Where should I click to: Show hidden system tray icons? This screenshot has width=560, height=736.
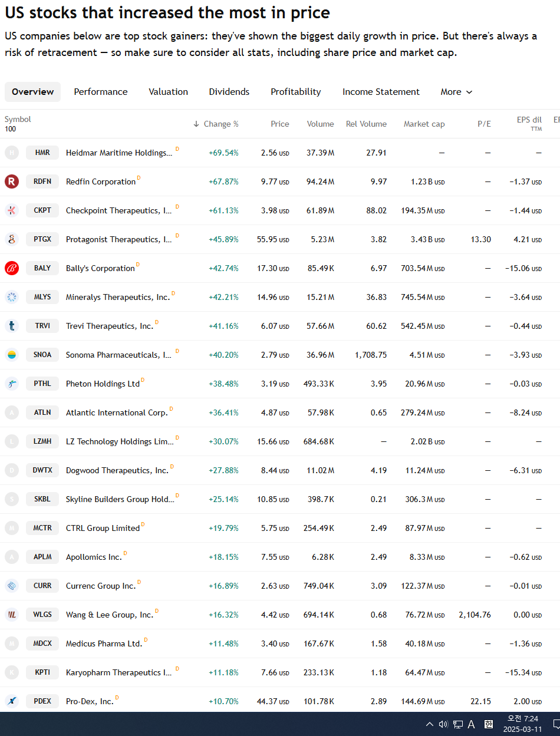coord(429,724)
